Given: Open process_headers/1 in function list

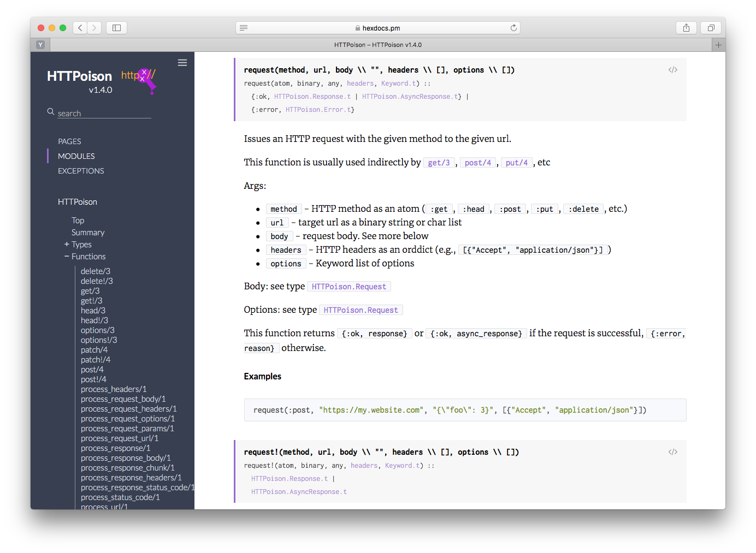Looking at the screenshot, I should point(114,389).
